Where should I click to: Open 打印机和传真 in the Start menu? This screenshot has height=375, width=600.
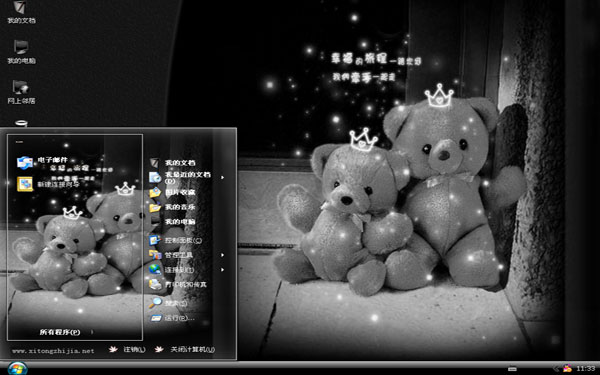178,284
